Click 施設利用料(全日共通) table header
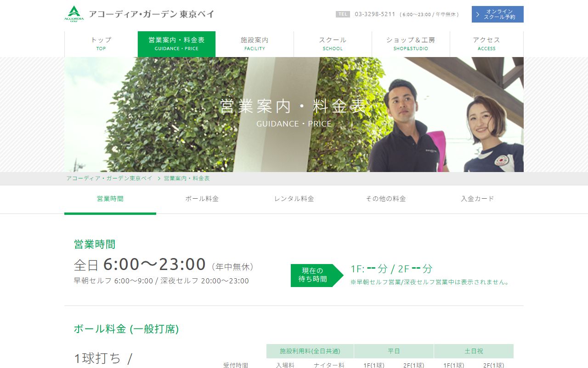The image size is (588, 368). point(310,351)
